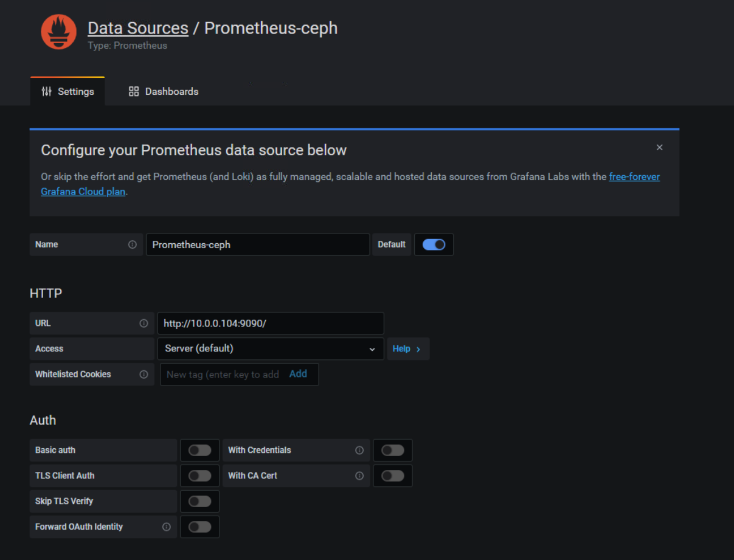Open the free-forever Grafana Cloud plan link
The width and height of the screenshot is (734, 560).
634,177
